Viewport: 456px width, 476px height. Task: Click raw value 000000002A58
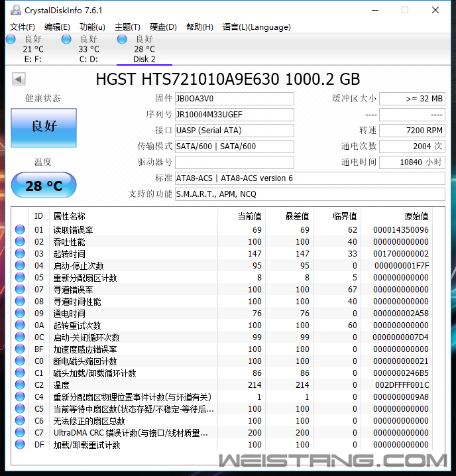coord(401,314)
